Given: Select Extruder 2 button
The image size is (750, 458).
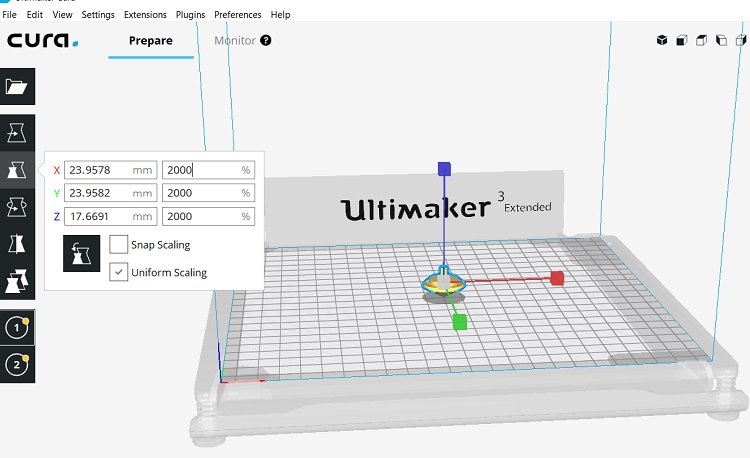Looking at the screenshot, I should pyautogui.click(x=17, y=365).
